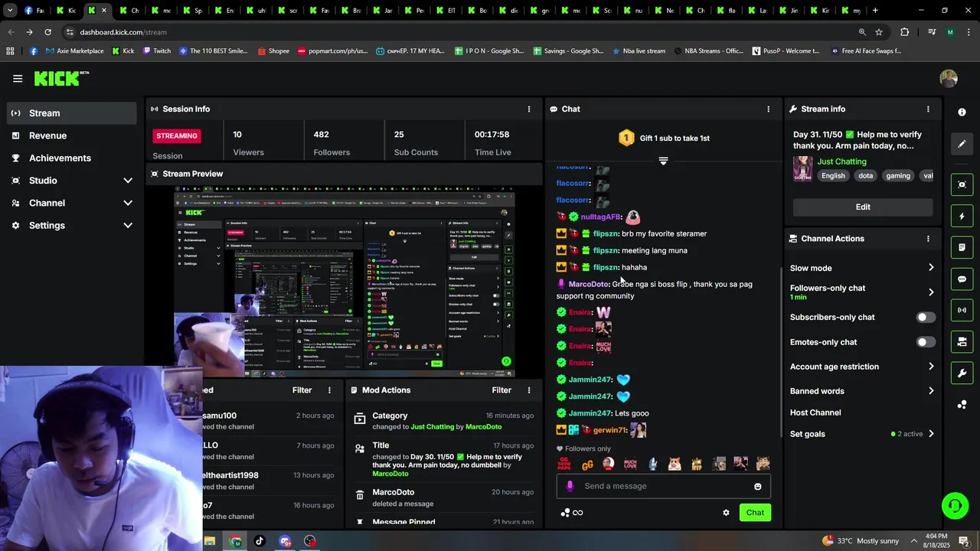
Task: Click the screen capture icon in right sidebar
Action: point(962,184)
